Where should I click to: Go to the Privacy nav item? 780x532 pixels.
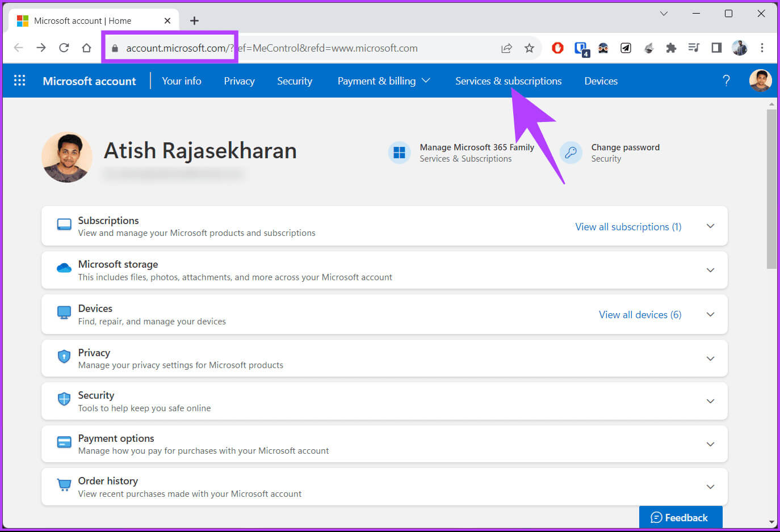point(239,81)
